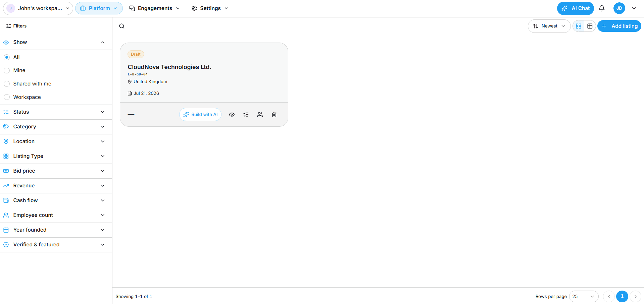
Task: Switch to grid card view
Action: (x=579, y=26)
